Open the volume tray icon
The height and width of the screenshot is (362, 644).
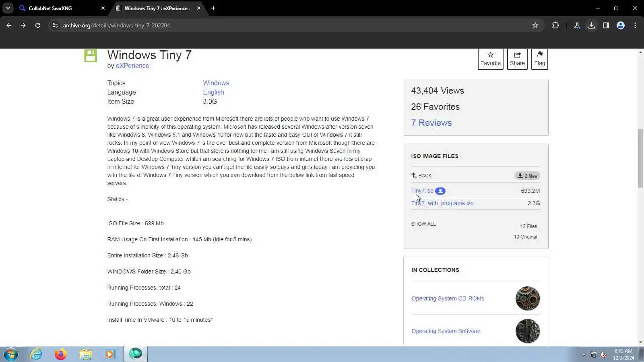pos(603,354)
